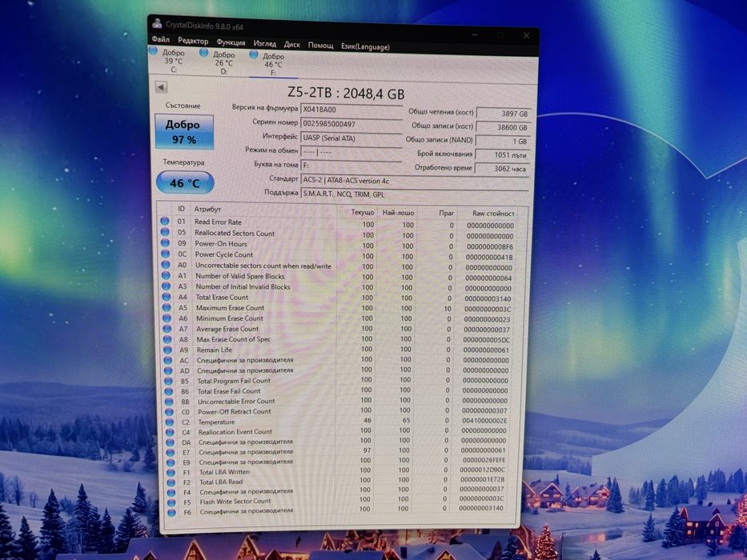Click the status icon for Power-On Hours
747x560 pixels.
165,243
